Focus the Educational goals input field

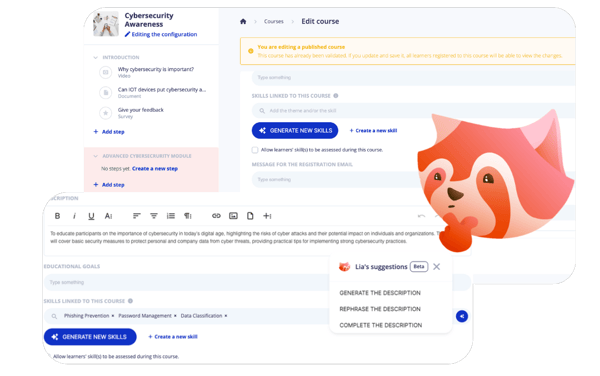pyautogui.click(x=257, y=282)
